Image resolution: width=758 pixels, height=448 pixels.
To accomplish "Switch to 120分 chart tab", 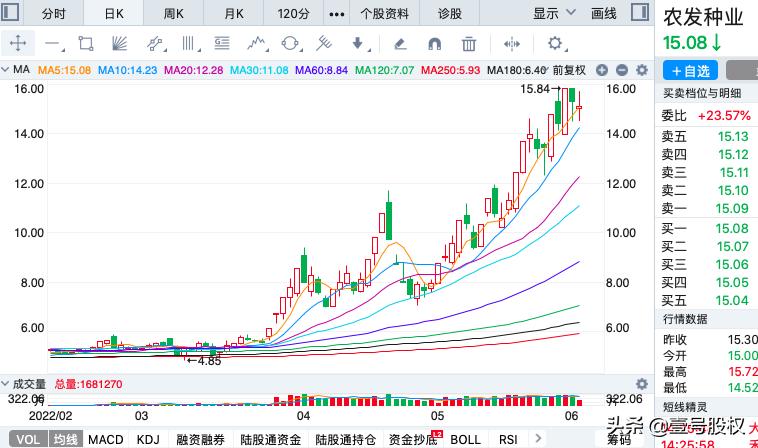I will [x=293, y=14].
